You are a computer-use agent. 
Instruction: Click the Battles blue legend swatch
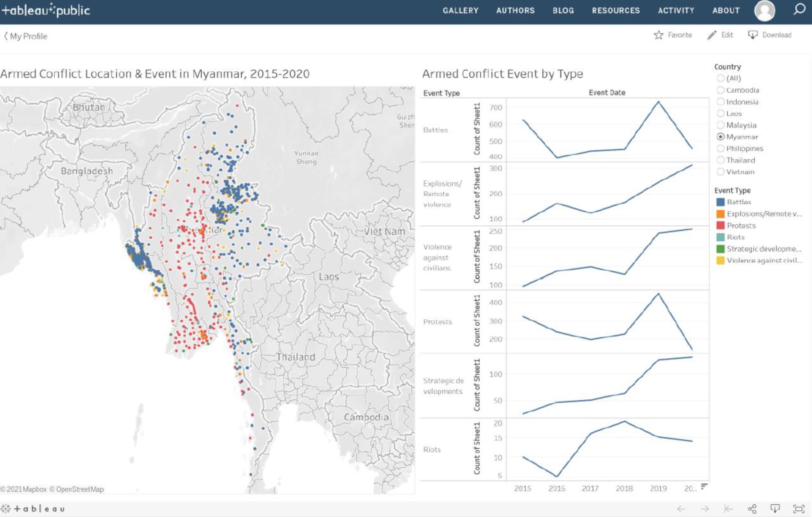point(720,202)
